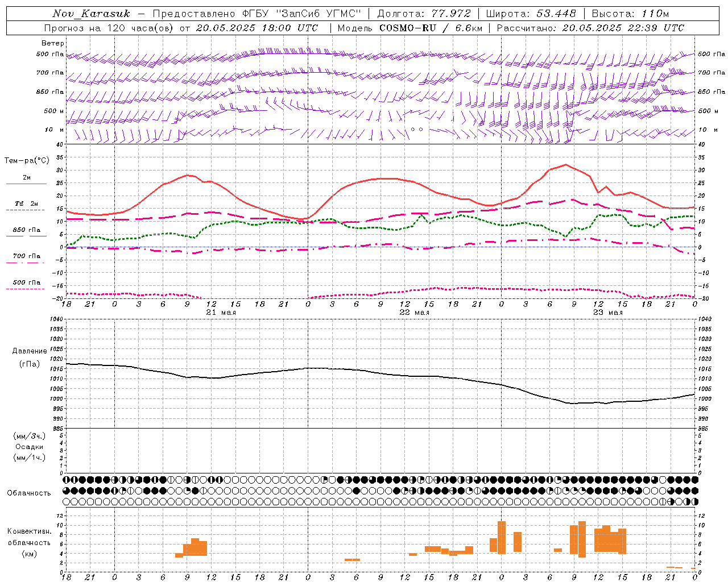
Task: Click the 2м temperature curve peak on 23 мая
Action: (x=565, y=165)
